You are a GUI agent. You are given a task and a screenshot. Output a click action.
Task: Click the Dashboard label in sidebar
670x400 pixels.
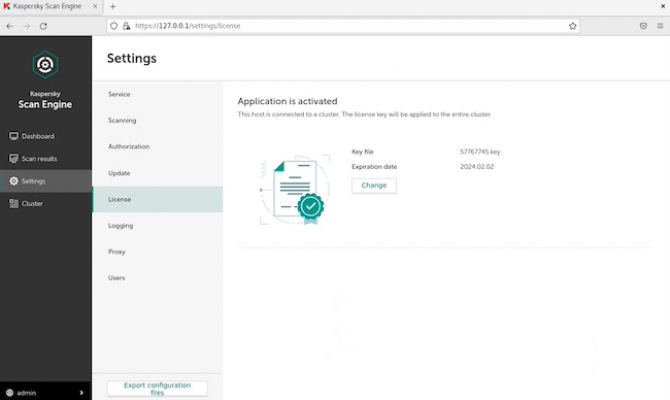38,136
